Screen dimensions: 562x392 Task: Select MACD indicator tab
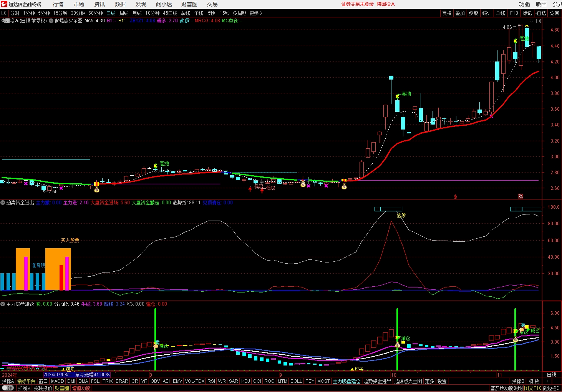coord(58,381)
